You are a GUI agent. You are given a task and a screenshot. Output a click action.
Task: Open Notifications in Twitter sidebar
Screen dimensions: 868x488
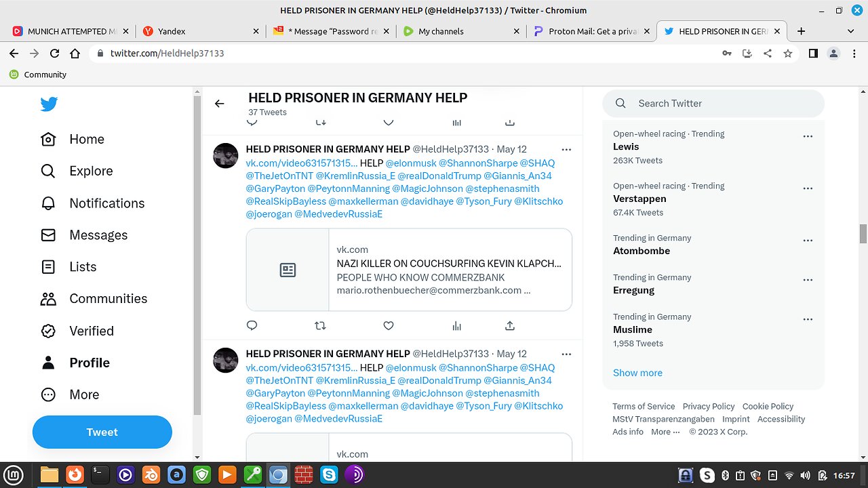[92, 203]
